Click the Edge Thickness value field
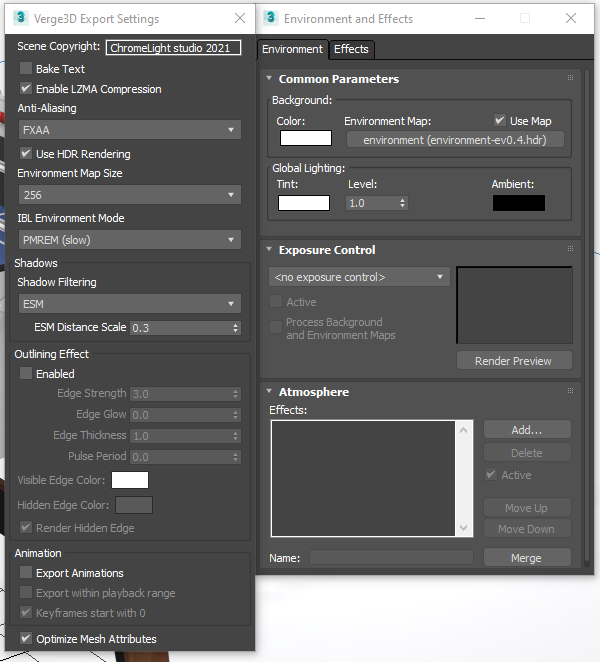The width and height of the screenshot is (600, 662). (x=180, y=436)
